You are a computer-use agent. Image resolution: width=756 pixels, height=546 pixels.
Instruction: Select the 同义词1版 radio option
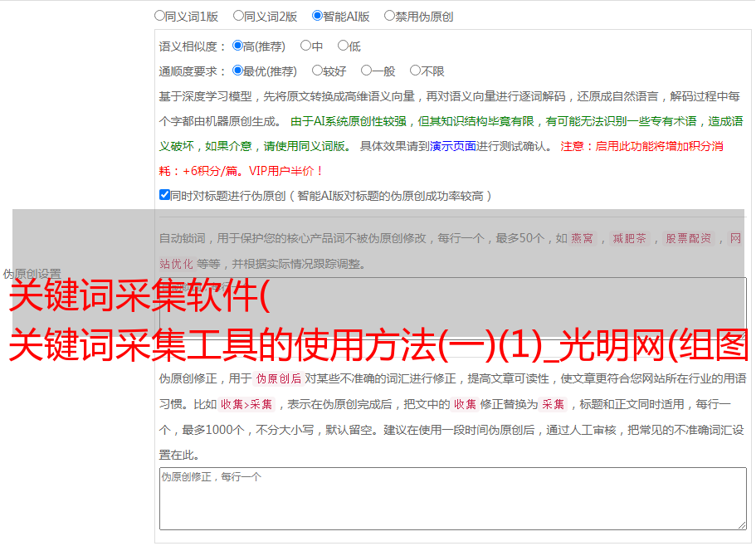[x=159, y=16]
